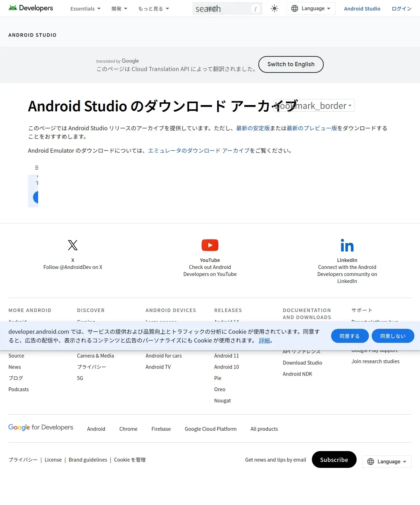The height and width of the screenshot is (505, 420).
Task: Click the Android Developers logo
Action: (x=31, y=8)
